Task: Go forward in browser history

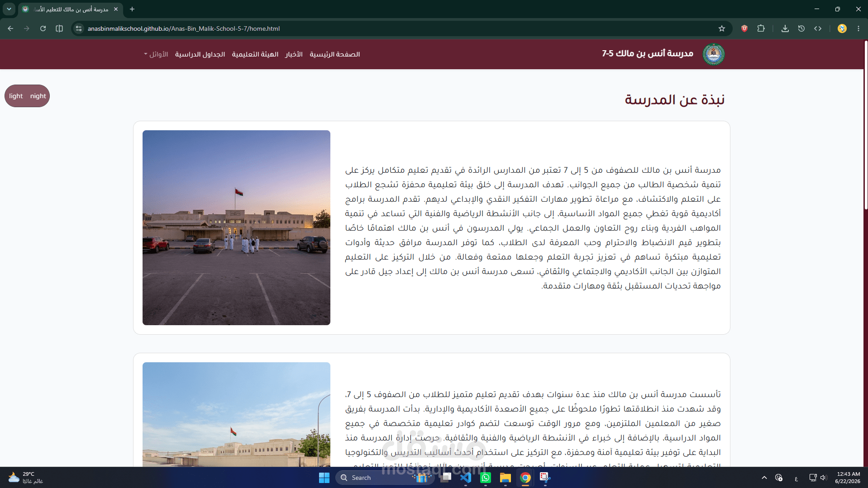Action: coord(27,28)
